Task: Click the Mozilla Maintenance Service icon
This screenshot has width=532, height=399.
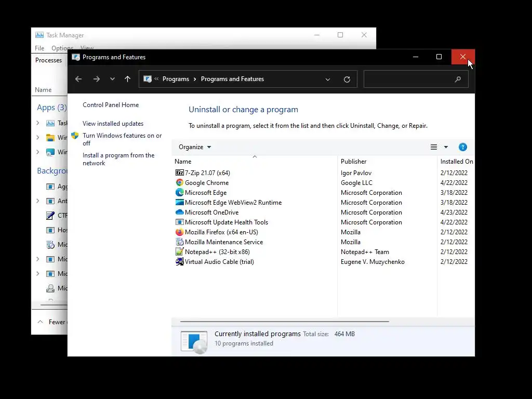Action: coord(179,242)
